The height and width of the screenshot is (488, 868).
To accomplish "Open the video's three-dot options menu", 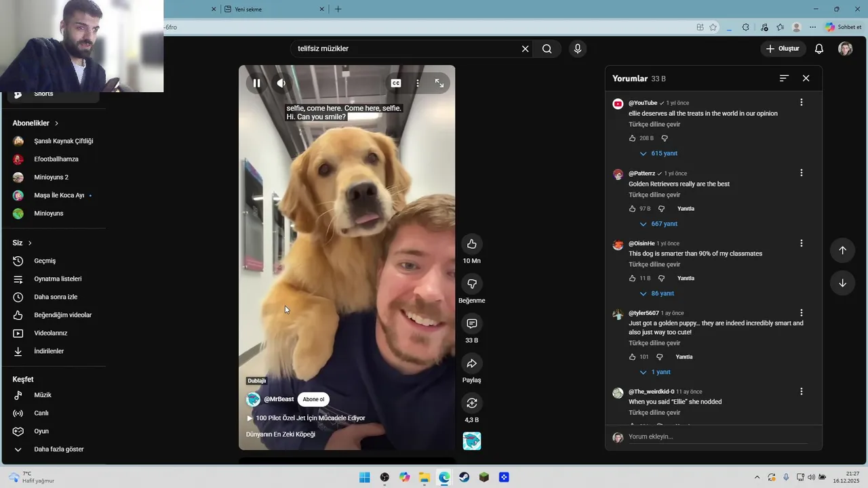I will [x=418, y=83].
